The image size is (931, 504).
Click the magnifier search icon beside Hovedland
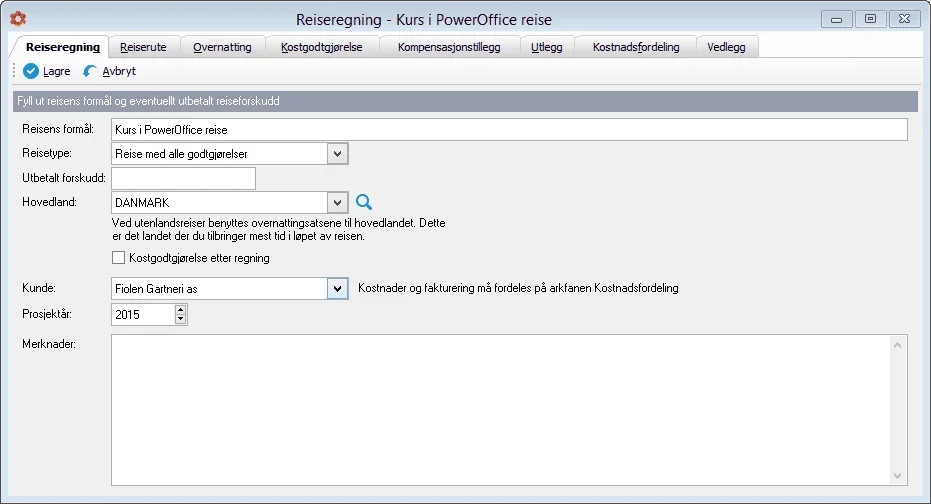364,203
